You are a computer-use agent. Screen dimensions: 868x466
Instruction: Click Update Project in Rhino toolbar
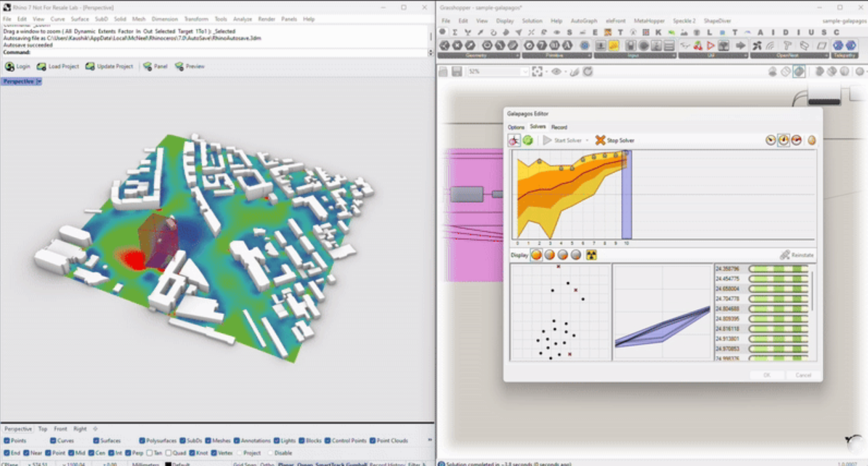point(109,66)
